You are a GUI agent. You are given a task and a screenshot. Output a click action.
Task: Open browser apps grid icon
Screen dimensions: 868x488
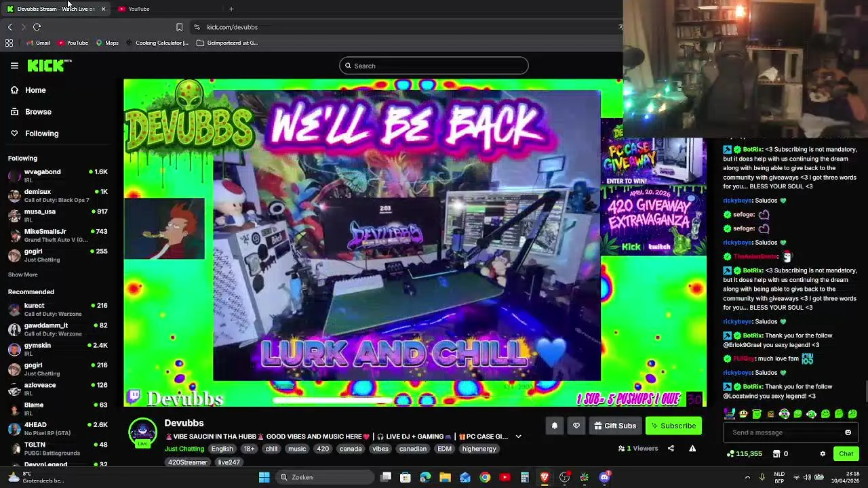pyautogui.click(x=9, y=43)
